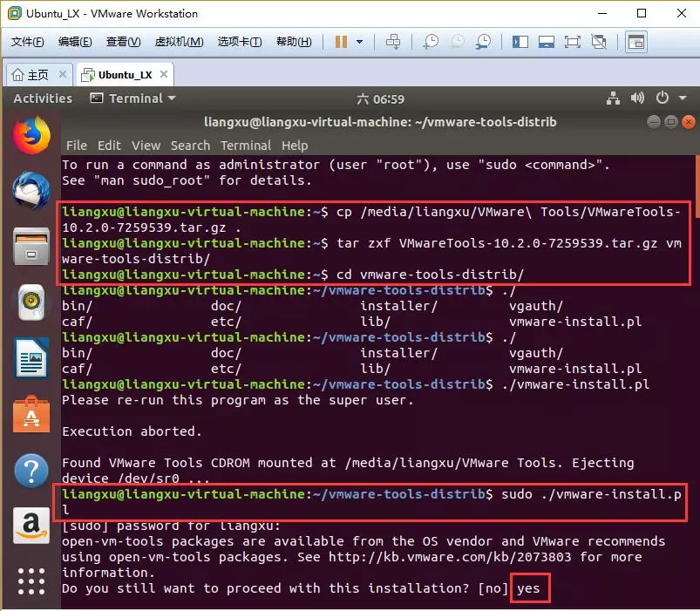Open the Amazon launcher in the dock

pos(31,526)
